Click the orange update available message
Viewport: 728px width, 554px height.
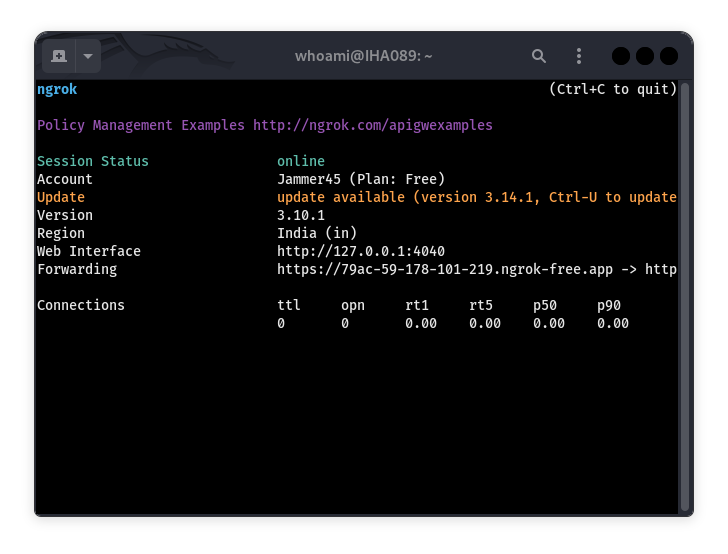[476, 198]
